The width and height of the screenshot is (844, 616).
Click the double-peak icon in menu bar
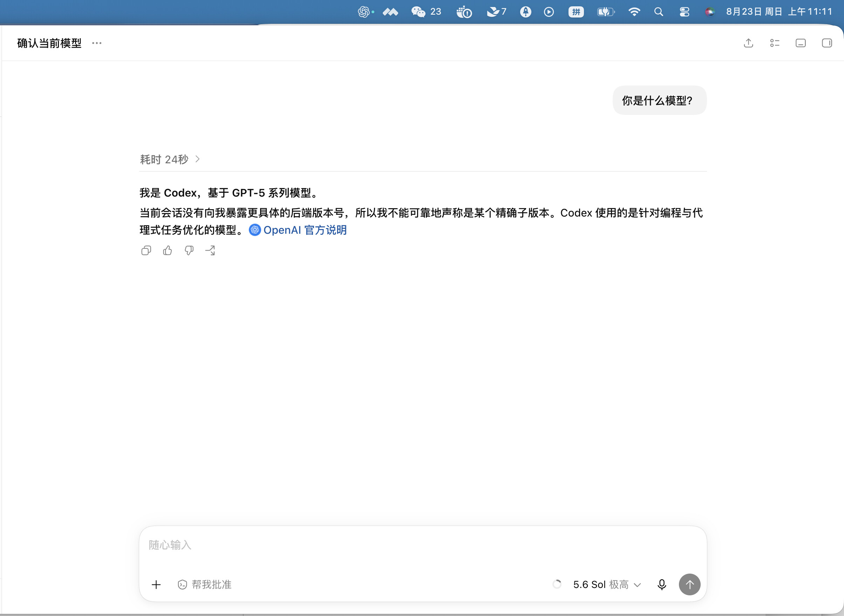390,12
